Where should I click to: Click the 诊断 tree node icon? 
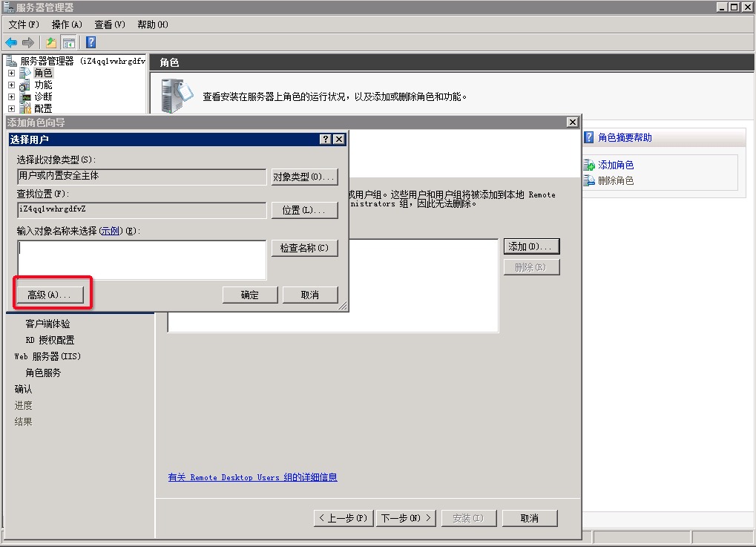[25, 96]
